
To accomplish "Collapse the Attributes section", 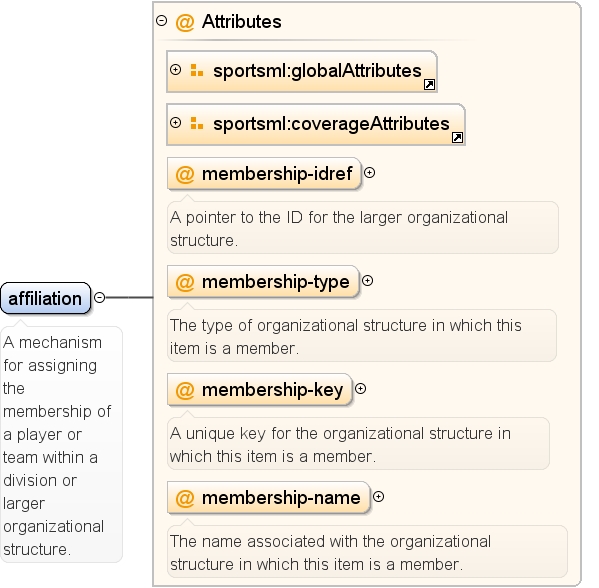I will [162, 21].
